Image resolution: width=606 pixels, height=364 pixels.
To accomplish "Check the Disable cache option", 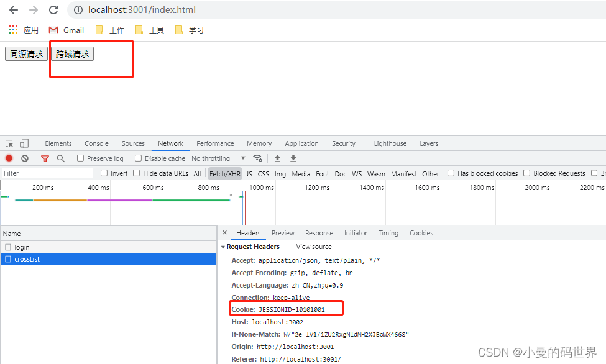I will point(139,158).
